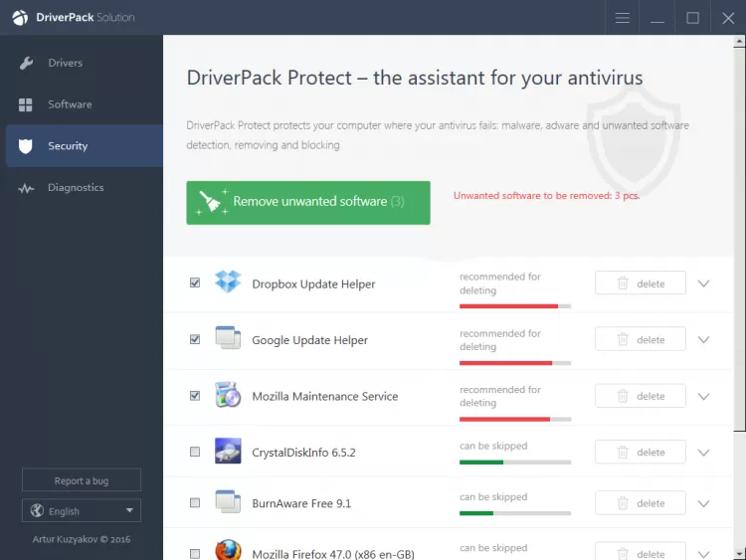Uncheck the Mozilla Maintenance Service checkbox
This screenshot has height=560, width=746.
[195, 396]
